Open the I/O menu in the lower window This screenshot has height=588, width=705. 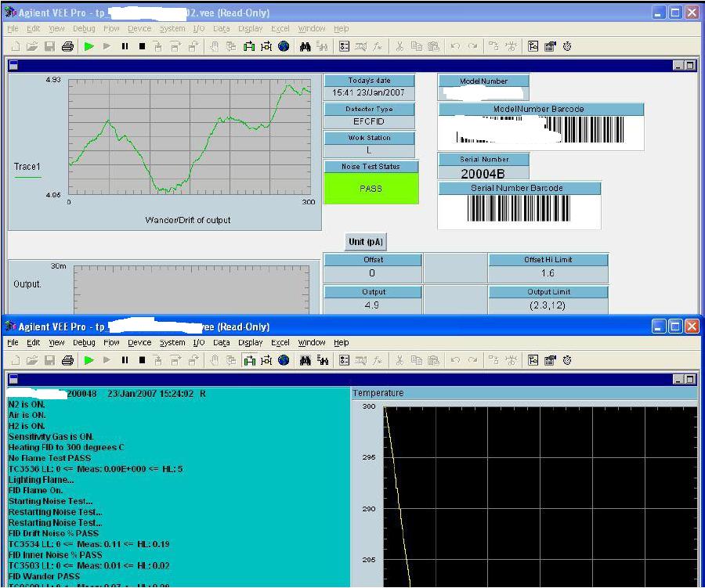[199, 343]
